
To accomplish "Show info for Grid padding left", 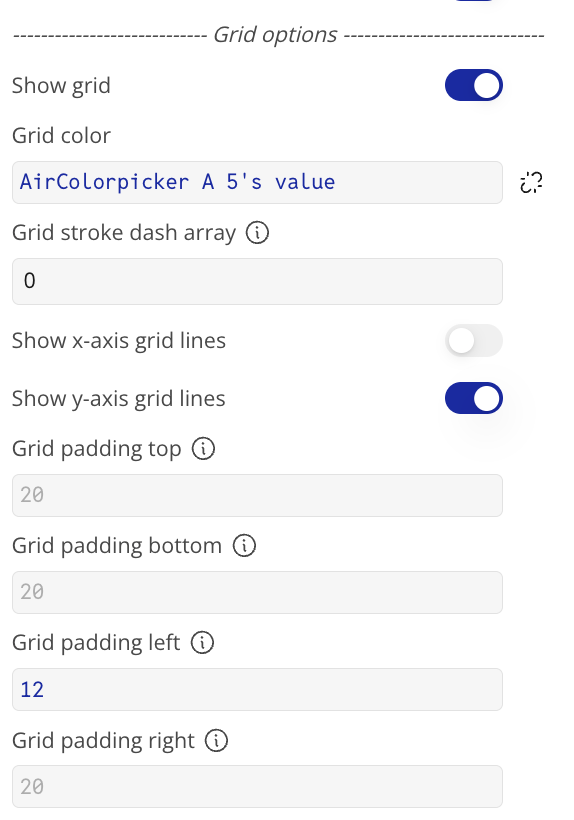I will [x=202, y=643].
